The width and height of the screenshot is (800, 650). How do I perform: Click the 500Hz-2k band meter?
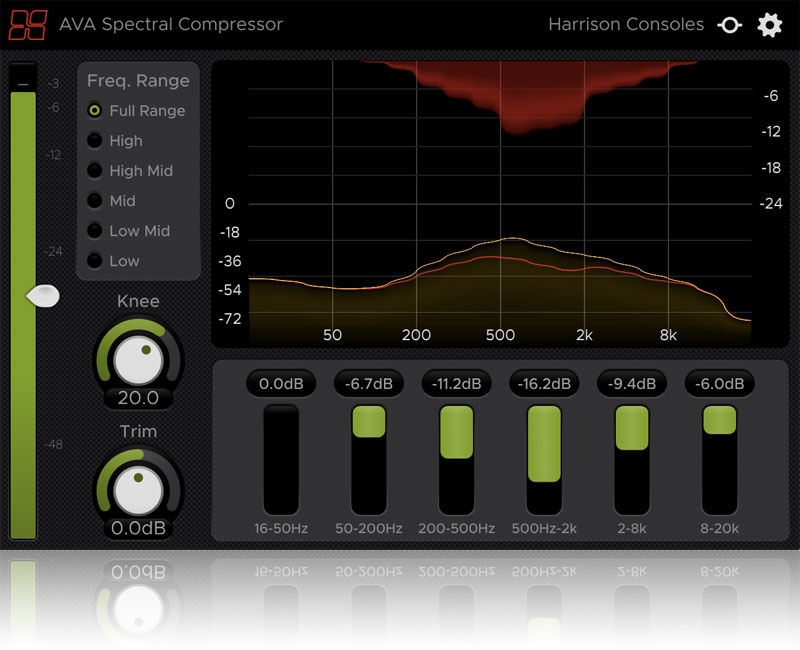[x=544, y=460]
